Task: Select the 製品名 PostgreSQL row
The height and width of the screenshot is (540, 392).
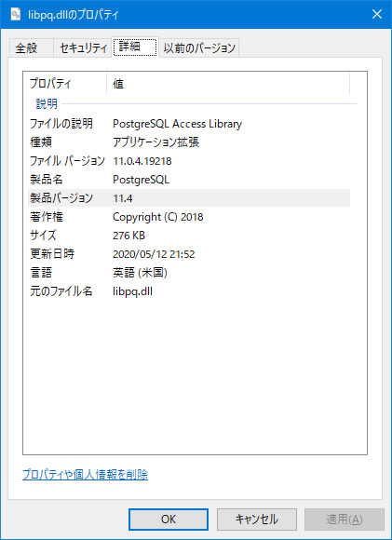Action: (x=189, y=180)
